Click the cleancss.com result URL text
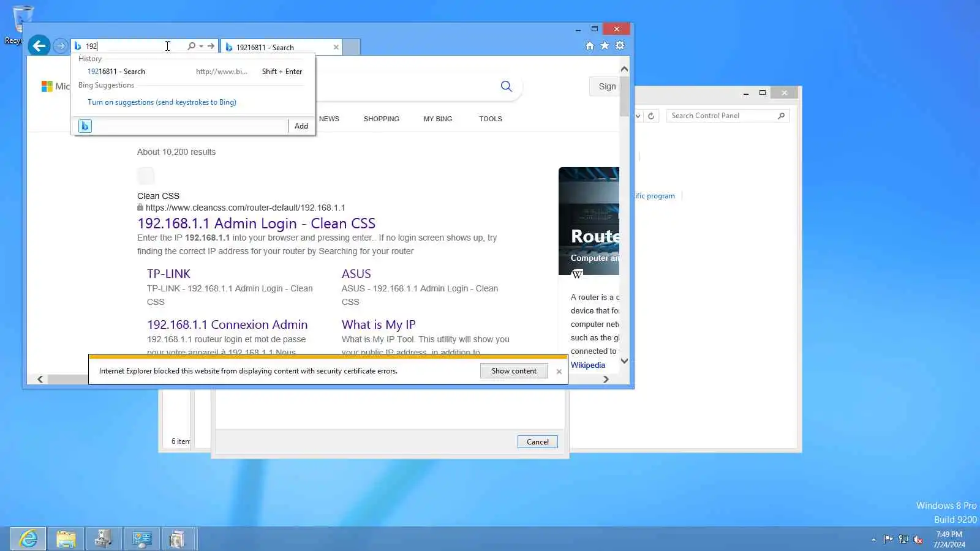The width and height of the screenshot is (980, 551). coord(245,208)
